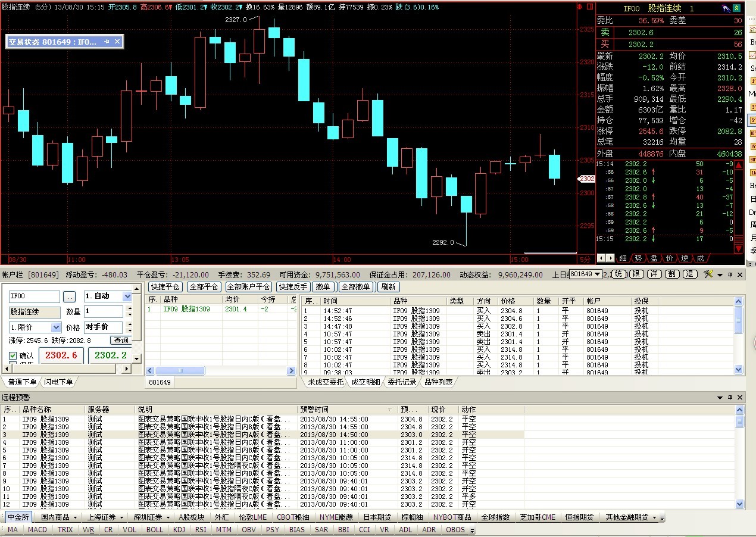This screenshot has height=537, width=756.
Task: Click right arrow beside quote panel tabs
Action: pos(610,258)
